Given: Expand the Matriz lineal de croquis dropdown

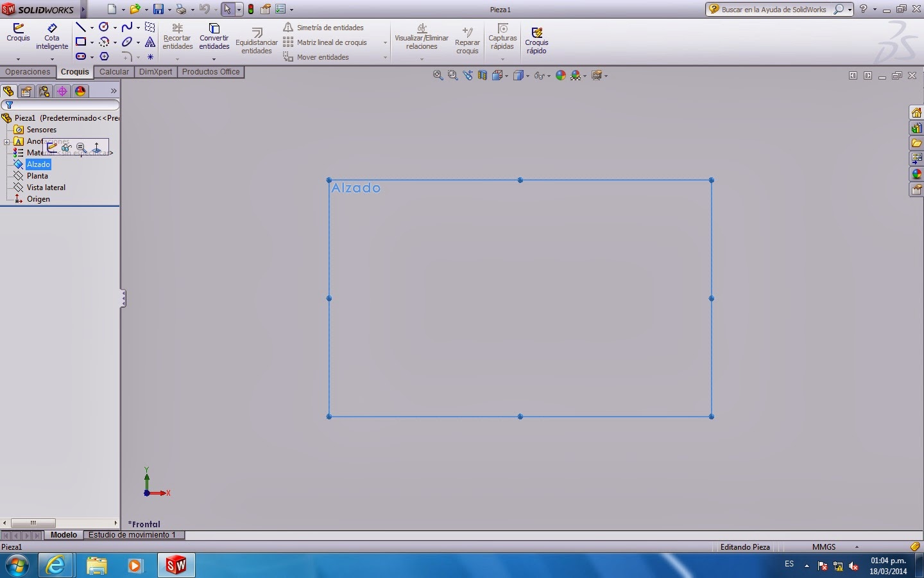Looking at the screenshot, I should click(385, 42).
